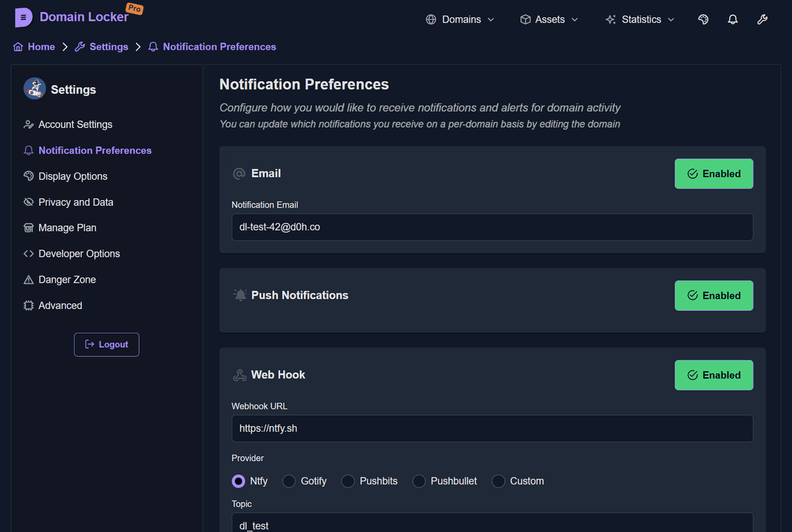The width and height of the screenshot is (792, 532).
Task: Expand the Statistics dropdown menu
Action: 640,19
